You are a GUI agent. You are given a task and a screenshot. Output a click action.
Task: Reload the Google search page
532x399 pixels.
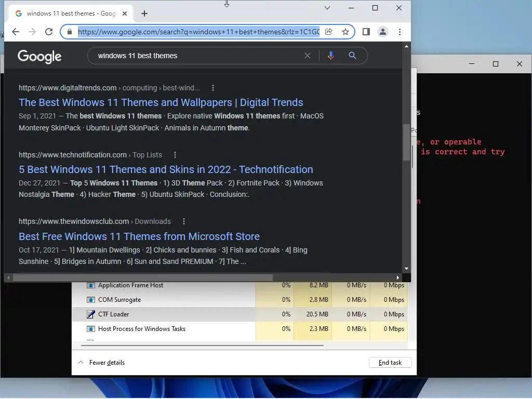[x=49, y=32]
